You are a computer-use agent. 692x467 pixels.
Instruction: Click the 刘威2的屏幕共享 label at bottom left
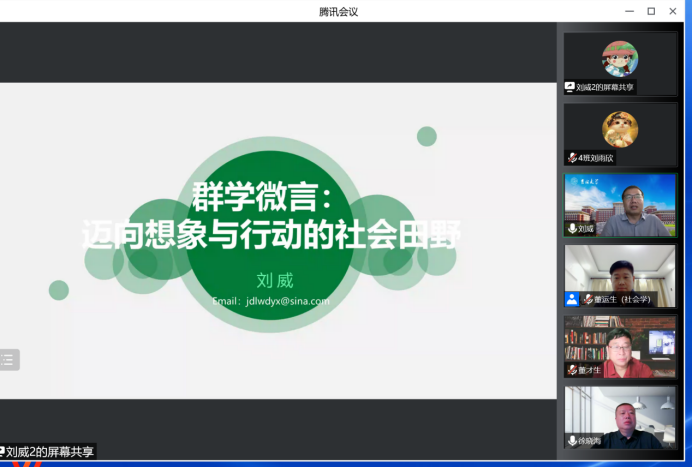coord(48,452)
